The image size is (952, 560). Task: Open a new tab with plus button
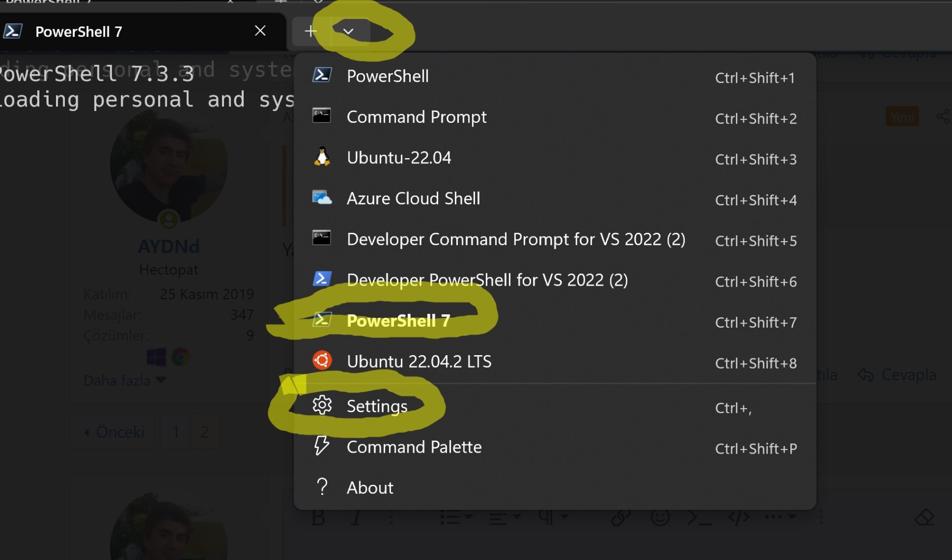[x=311, y=31]
